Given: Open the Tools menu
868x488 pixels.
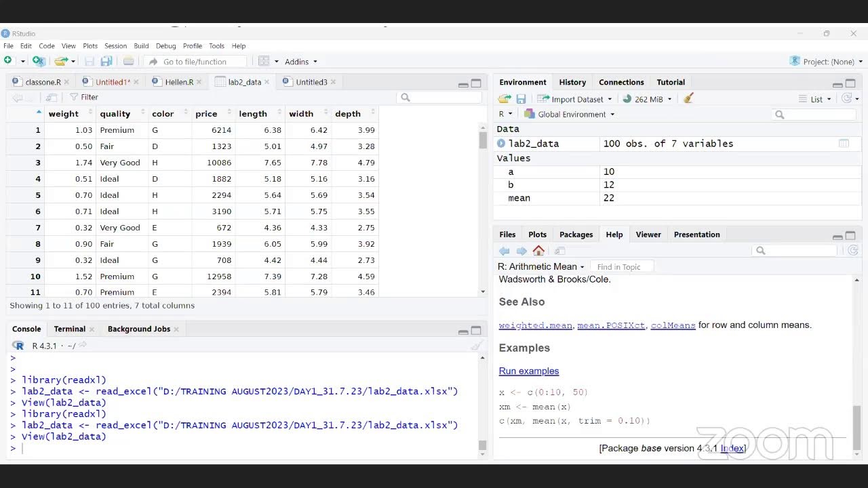Looking at the screenshot, I should (x=216, y=46).
